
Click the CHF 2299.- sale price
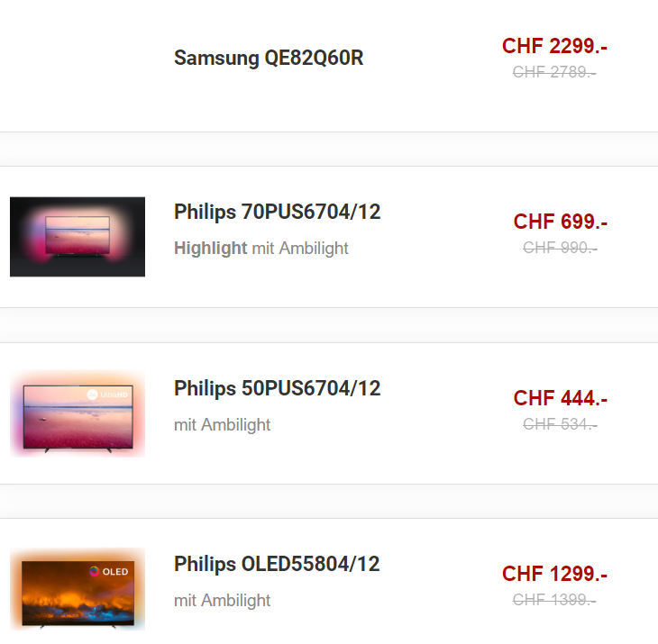554,46
